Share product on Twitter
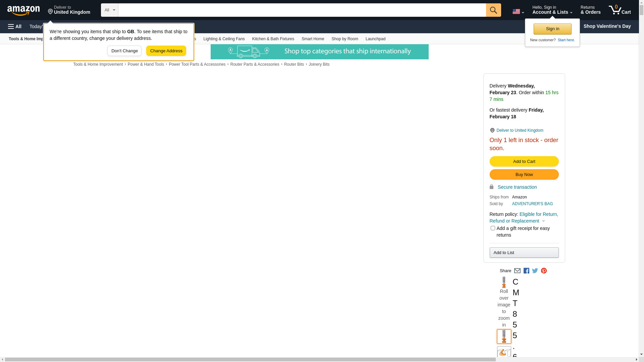The width and height of the screenshot is (644, 362). click(x=535, y=271)
